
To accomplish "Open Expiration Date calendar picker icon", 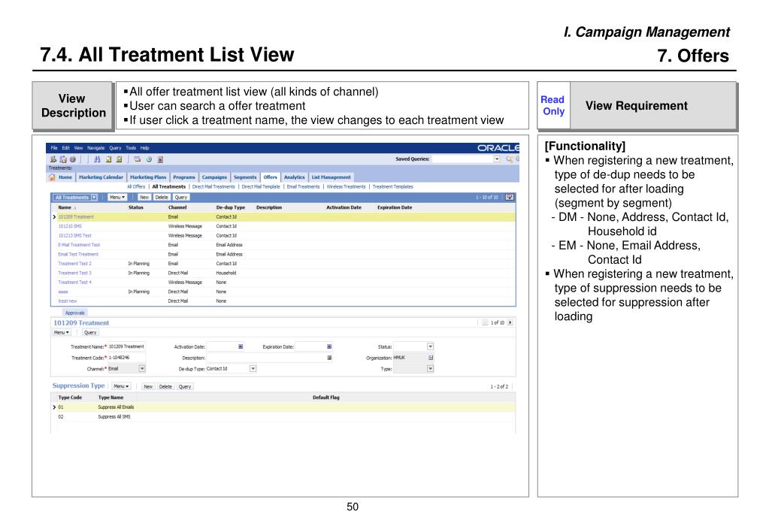I will (x=329, y=346).
